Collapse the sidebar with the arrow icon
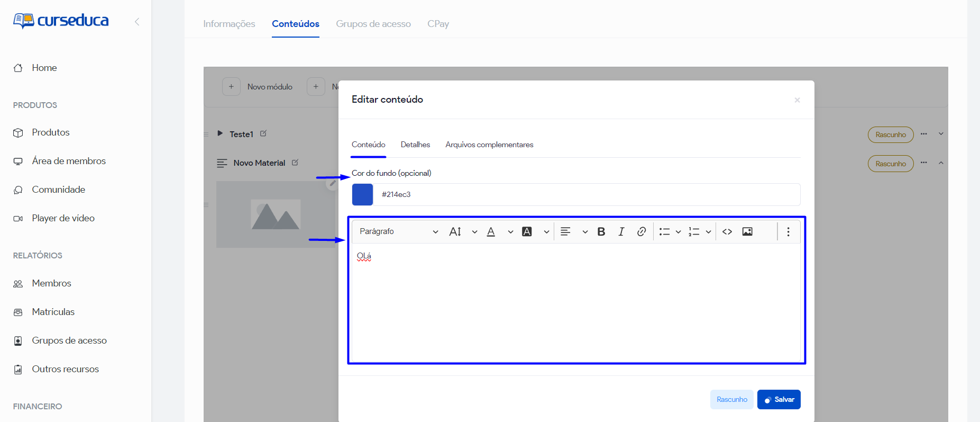The width and height of the screenshot is (980, 422). click(x=137, y=22)
